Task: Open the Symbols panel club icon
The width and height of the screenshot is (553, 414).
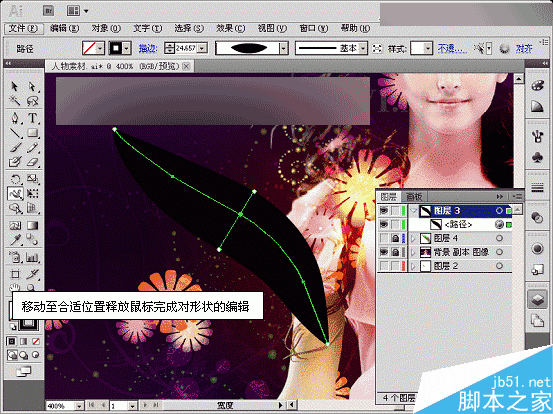Action: pos(537,158)
